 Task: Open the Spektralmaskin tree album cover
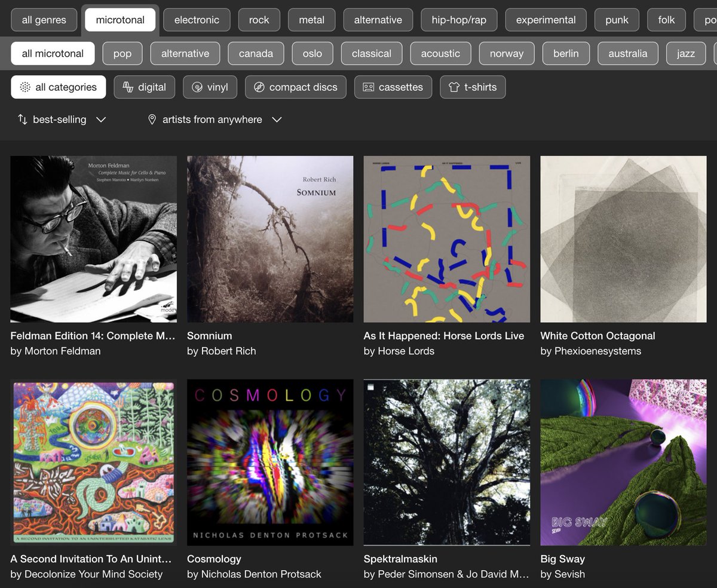point(447,463)
